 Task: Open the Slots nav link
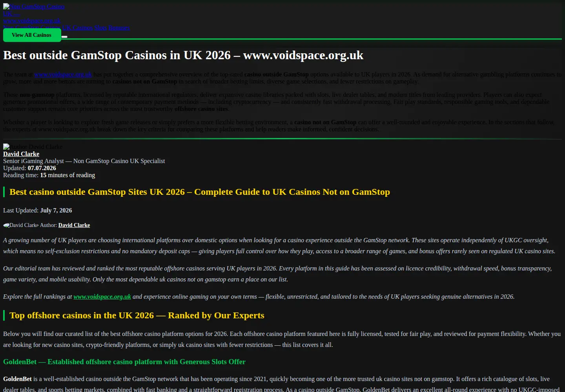[x=100, y=28]
